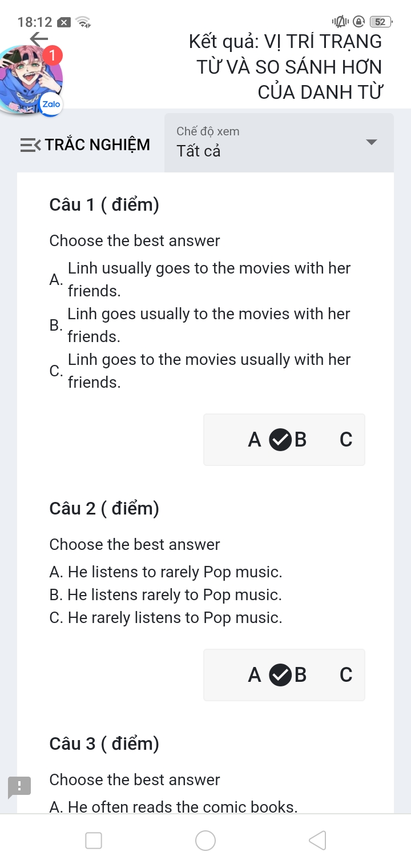Screen dimensions: 411x868
Task: Tap the checked B answer in Câu 1
Action: click(x=288, y=440)
